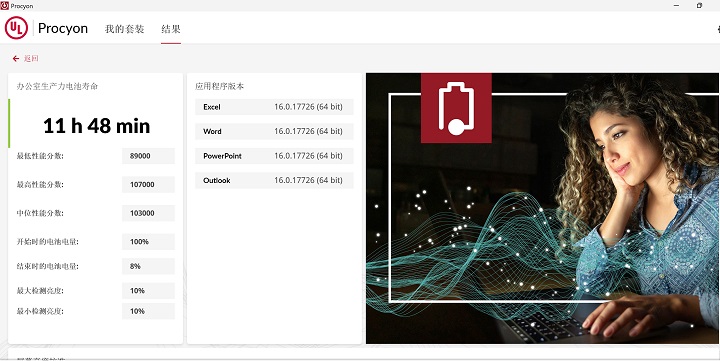Viewport: 720px width, 361px height.
Task: Click the 结束时的电池电量 label
Action: point(48,266)
